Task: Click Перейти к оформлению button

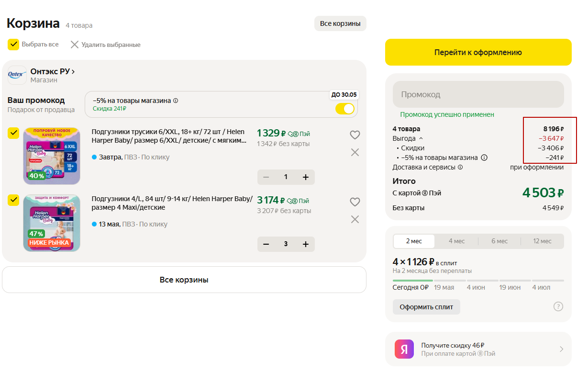Action: [478, 52]
